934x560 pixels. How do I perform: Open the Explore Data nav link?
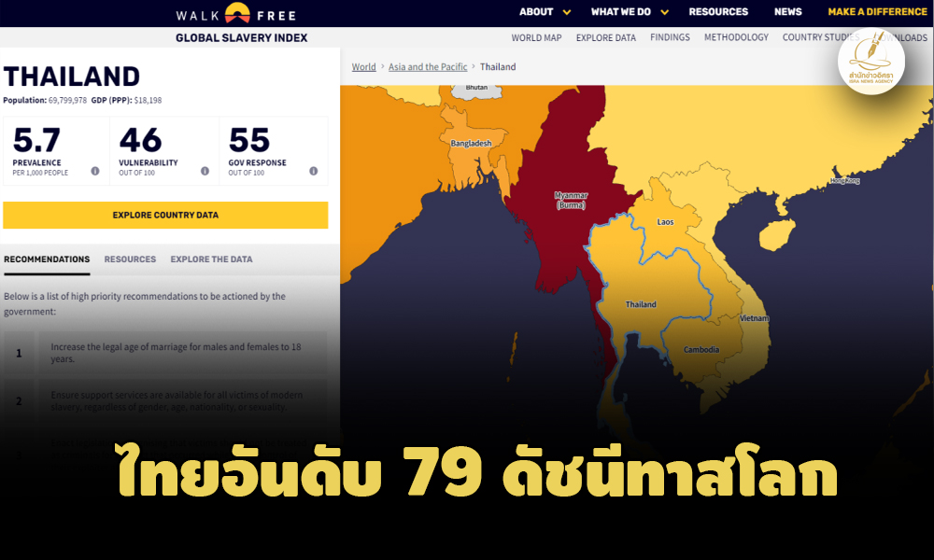[606, 37]
